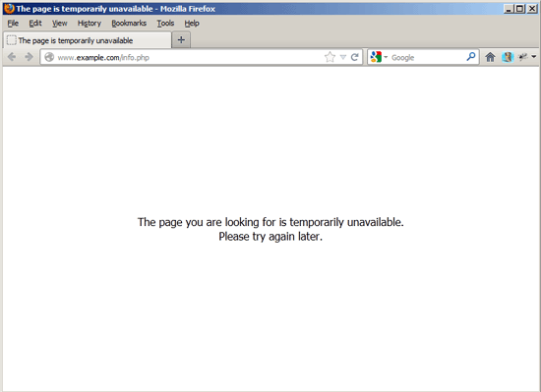Select the 'The page is temporarily unavailable' tab
The image size is (541, 392).
[x=88, y=40]
